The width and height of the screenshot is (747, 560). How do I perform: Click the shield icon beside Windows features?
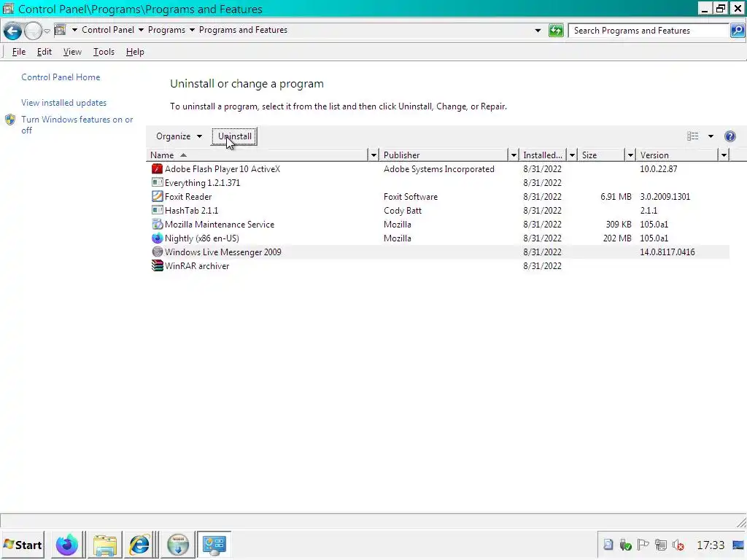pos(10,120)
